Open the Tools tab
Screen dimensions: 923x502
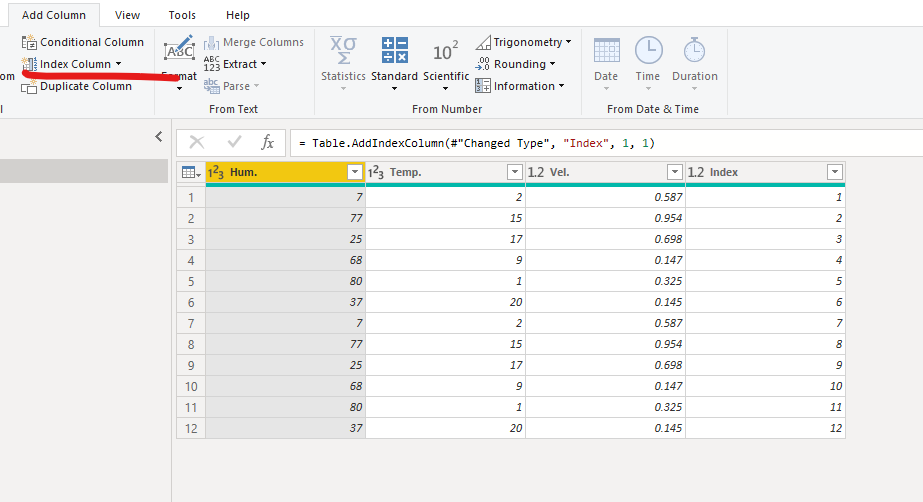[182, 15]
